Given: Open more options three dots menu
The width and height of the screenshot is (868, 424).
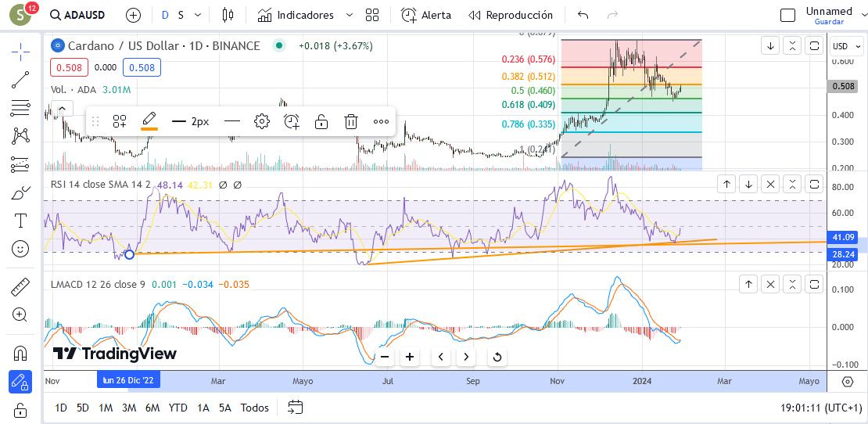Looking at the screenshot, I should [381, 121].
